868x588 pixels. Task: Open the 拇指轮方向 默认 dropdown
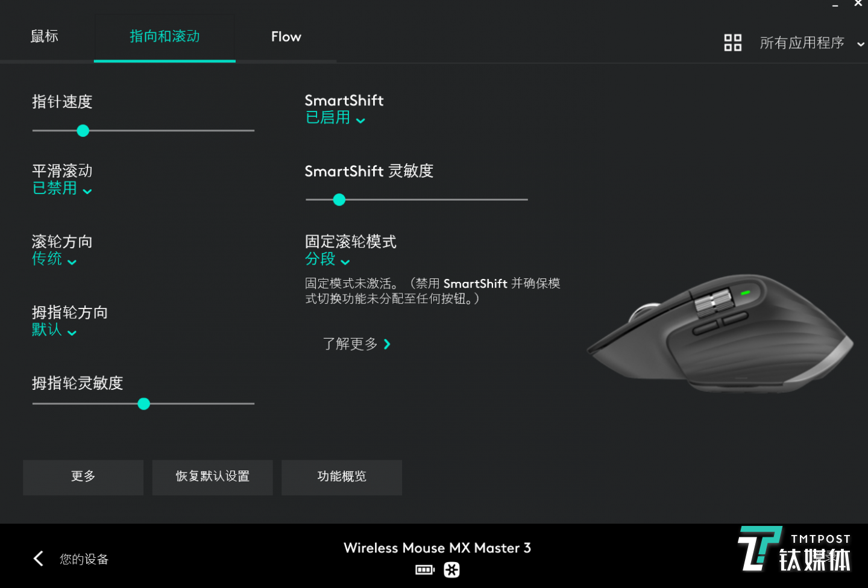(54, 330)
